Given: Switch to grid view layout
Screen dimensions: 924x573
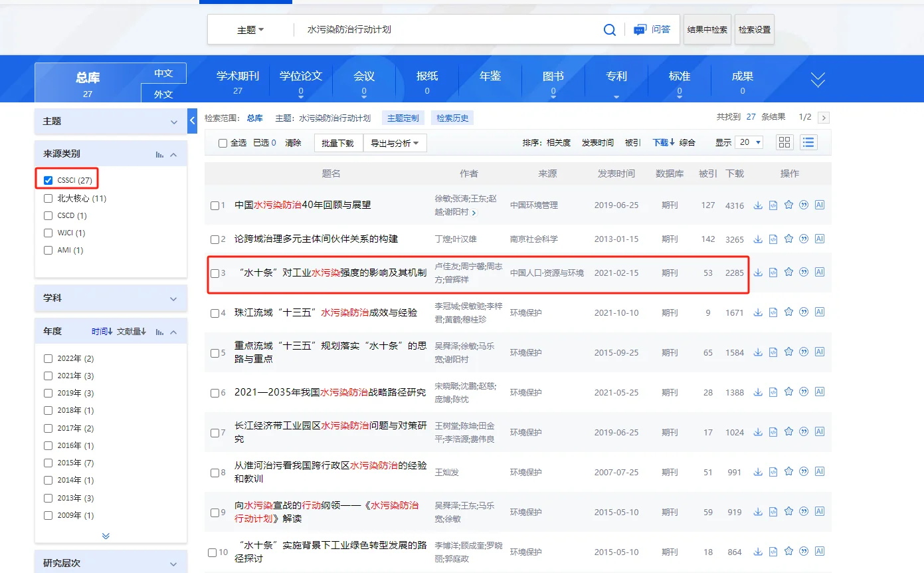Looking at the screenshot, I should 784,142.
